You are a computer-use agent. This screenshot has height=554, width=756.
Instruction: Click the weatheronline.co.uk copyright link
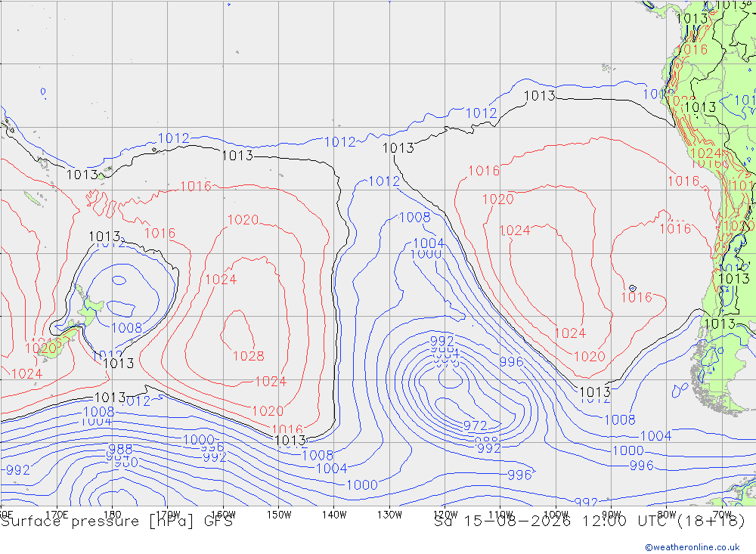click(692, 547)
